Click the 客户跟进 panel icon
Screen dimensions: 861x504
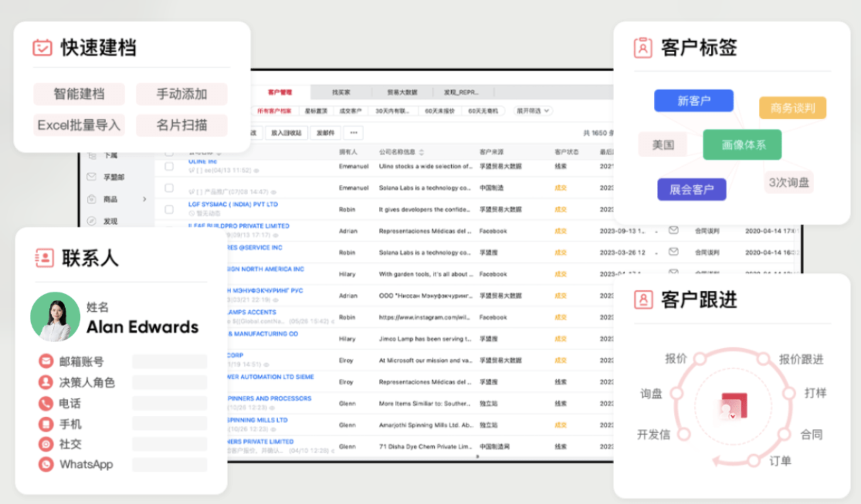point(643,300)
